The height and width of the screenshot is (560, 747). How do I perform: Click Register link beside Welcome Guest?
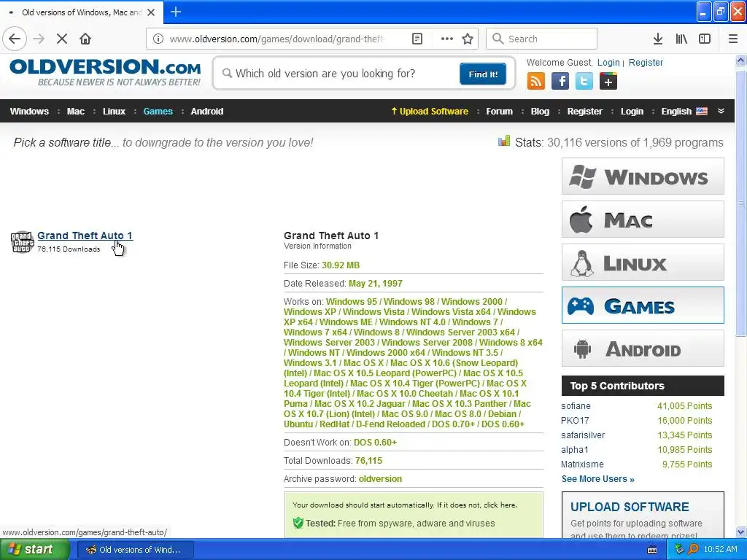646,63
